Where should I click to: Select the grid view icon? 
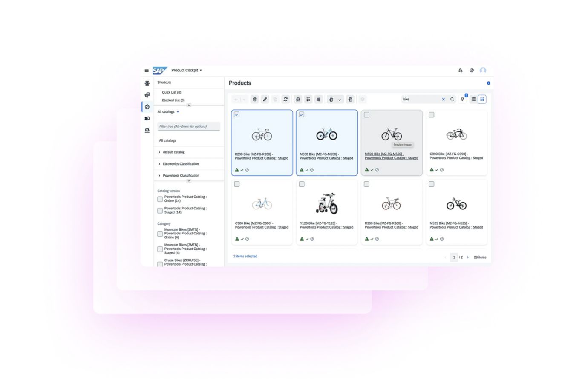tap(482, 99)
